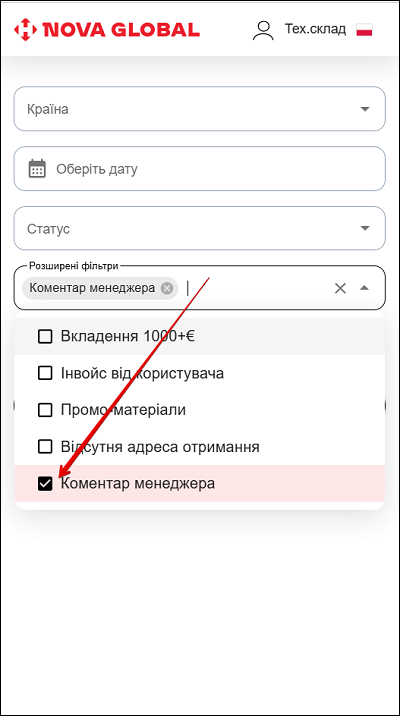
Task: Collapse the Розширені фільтри dropdown arrow
Action: coord(364,288)
